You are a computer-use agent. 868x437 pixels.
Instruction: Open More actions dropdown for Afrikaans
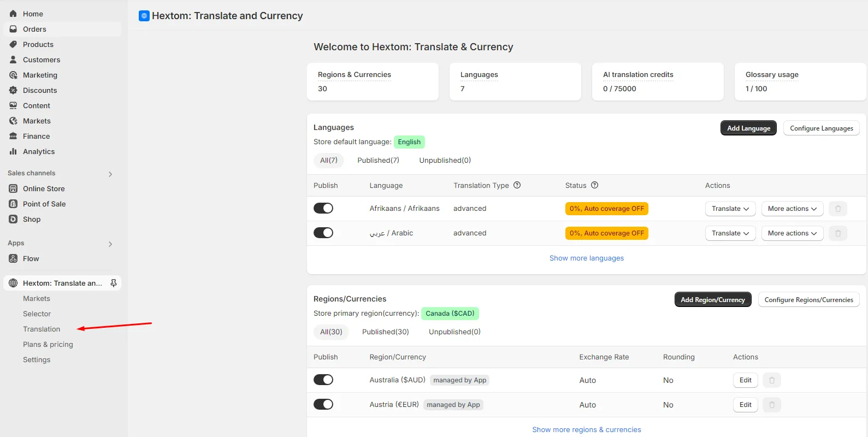(792, 209)
